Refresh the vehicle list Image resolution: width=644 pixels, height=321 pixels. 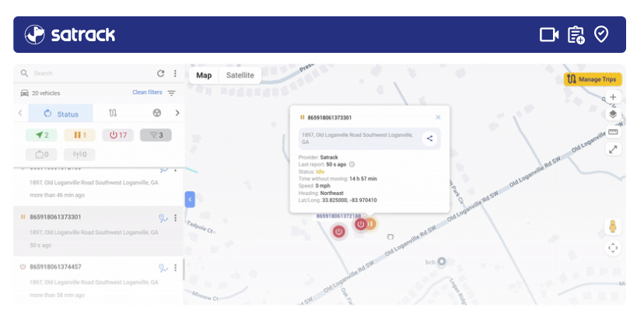click(161, 74)
